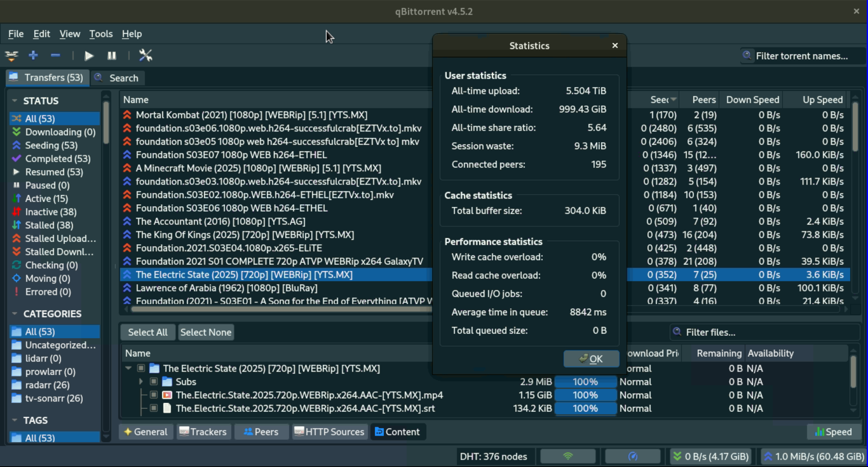Switch to the Transfers (53) tab
This screenshot has width=868, height=467.
(x=47, y=78)
